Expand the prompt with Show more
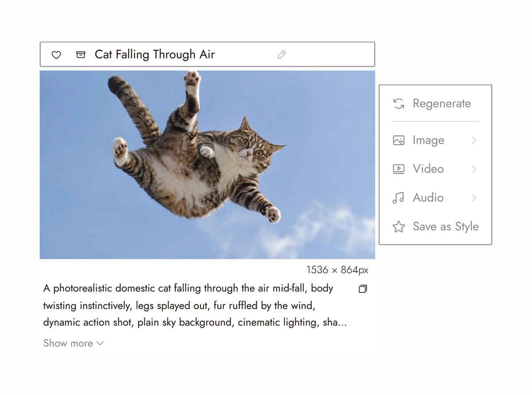Image resolution: width=532 pixels, height=395 pixels. coord(73,343)
